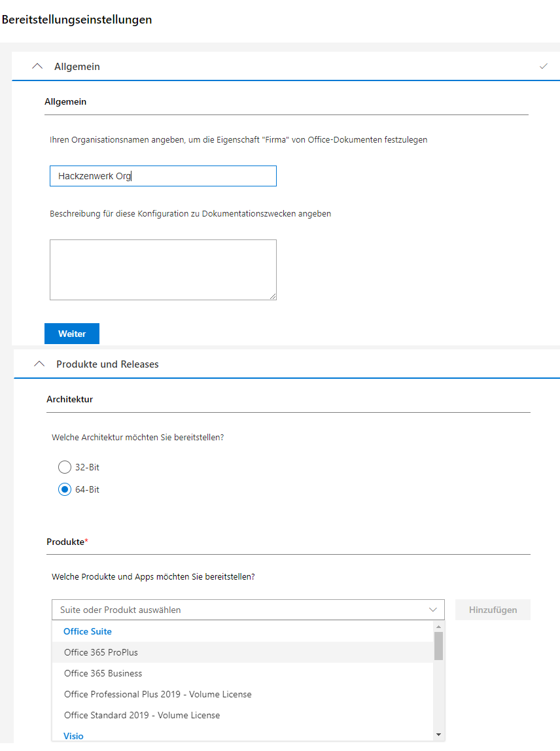
Task: Click the Hinzufügen button
Action: tap(493, 610)
